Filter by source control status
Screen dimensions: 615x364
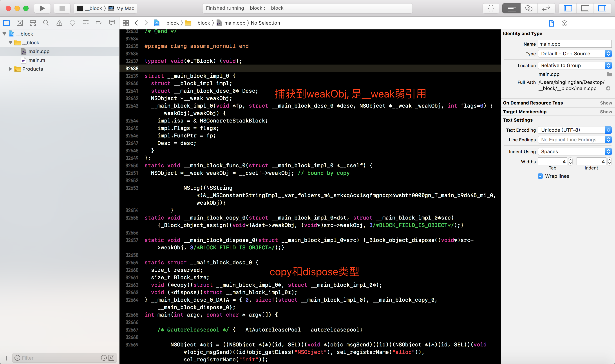coord(111,358)
